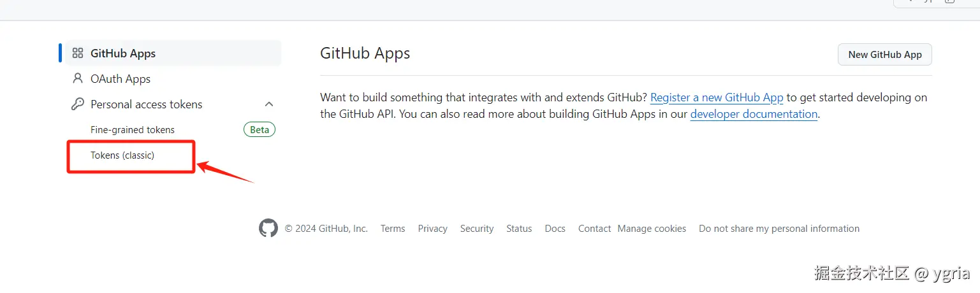Open the Terms footer link
This screenshot has height=293, width=980.
(x=393, y=229)
